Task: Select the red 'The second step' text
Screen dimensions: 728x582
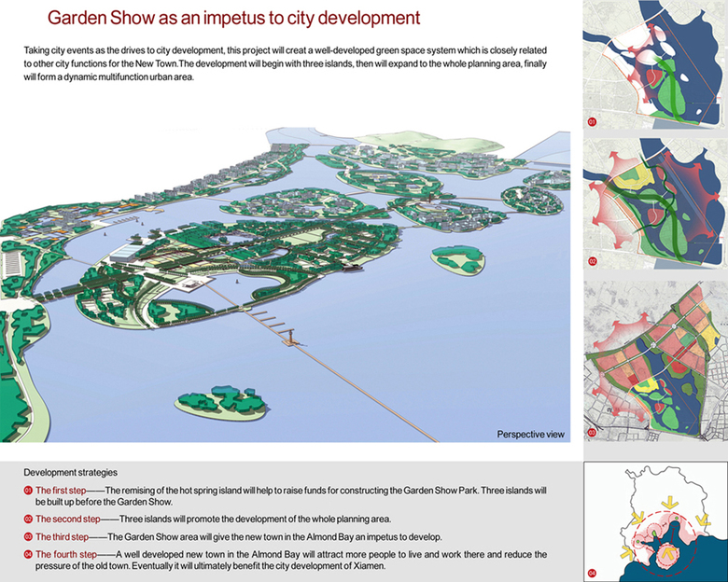Action: coord(70,519)
